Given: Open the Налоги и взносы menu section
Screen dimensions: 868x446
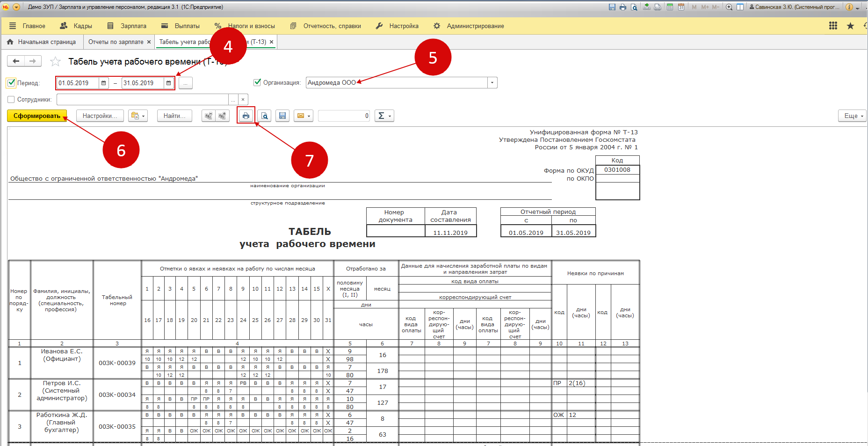Looking at the screenshot, I should point(245,26).
